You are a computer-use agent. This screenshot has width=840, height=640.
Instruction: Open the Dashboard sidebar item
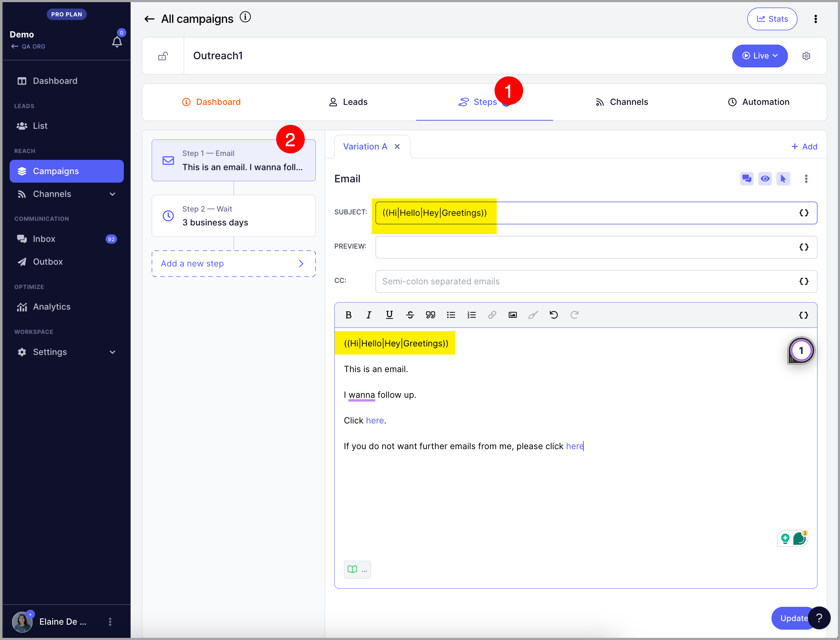coord(67,81)
